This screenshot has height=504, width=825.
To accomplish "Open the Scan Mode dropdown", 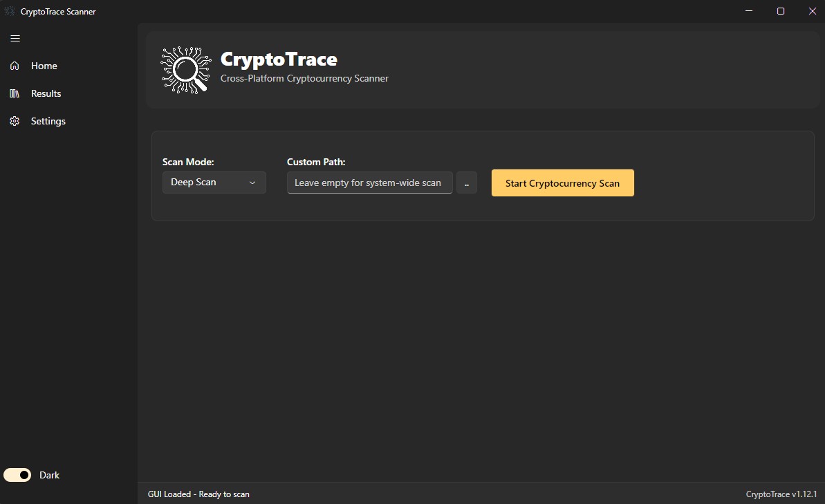I will point(214,183).
